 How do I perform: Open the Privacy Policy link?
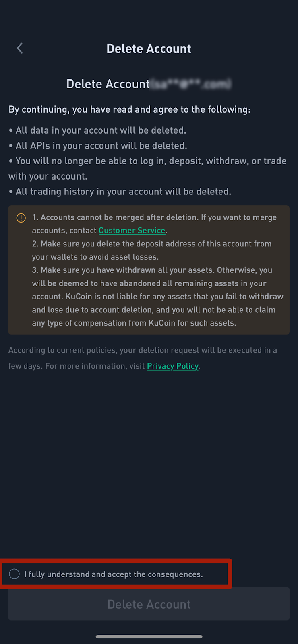(x=173, y=366)
